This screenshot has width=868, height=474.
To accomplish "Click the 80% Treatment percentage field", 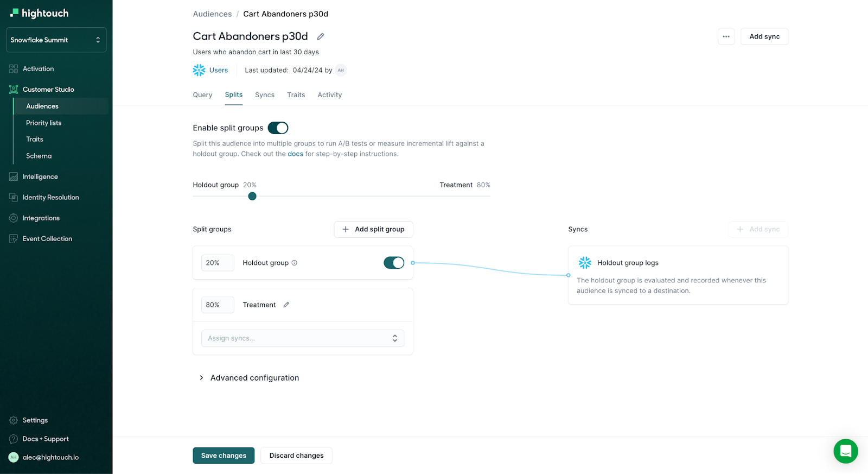I will click(x=217, y=305).
